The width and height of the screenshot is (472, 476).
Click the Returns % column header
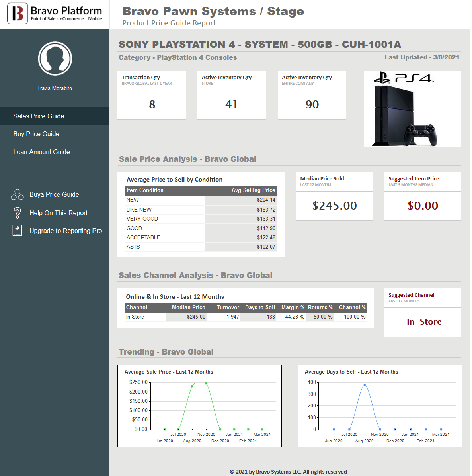coord(320,307)
